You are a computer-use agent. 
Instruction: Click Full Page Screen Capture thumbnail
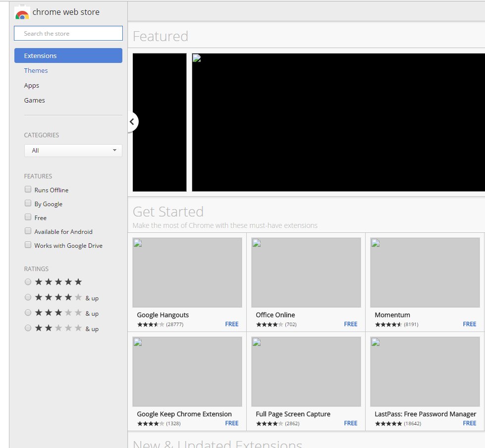coord(306,372)
